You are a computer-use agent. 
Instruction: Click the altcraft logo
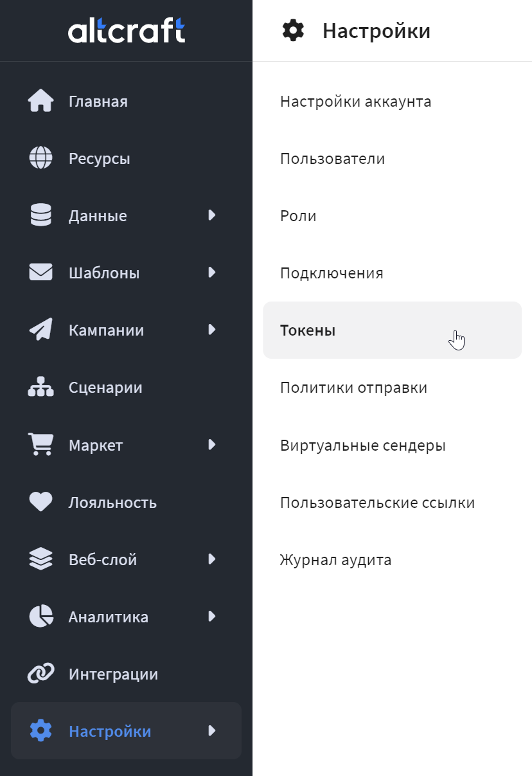tap(127, 30)
